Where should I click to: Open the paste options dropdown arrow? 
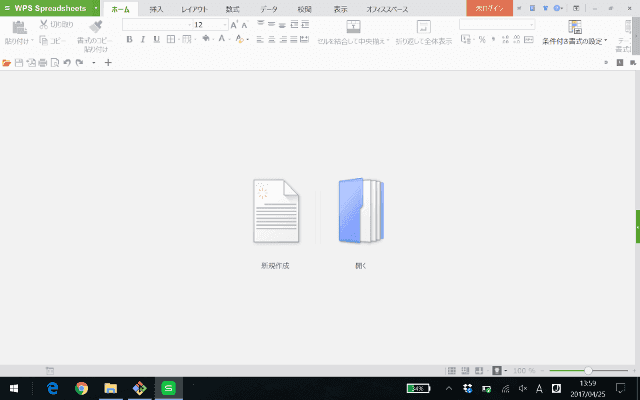pyautogui.click(x=32, y=41)
